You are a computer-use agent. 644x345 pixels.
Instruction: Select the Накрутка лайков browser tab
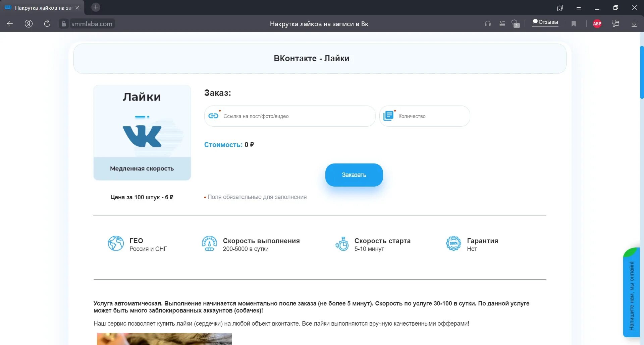(x=42, y=8)
